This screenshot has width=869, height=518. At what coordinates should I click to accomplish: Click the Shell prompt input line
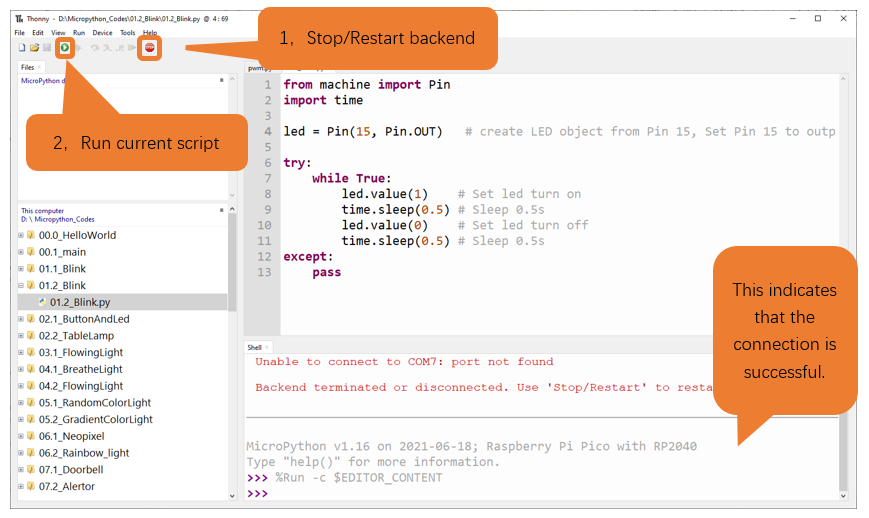coord(540,494)
